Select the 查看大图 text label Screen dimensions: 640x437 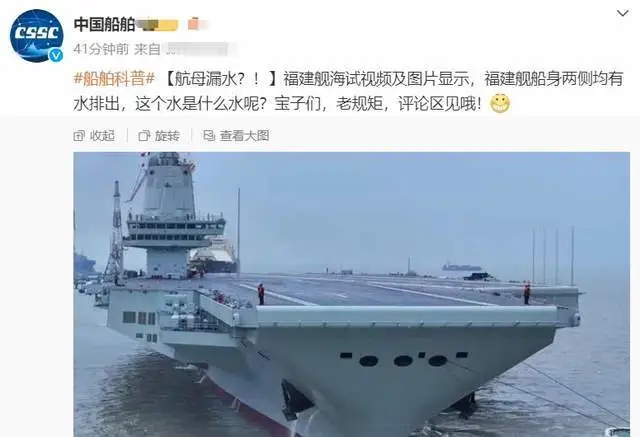coord(244,136)
